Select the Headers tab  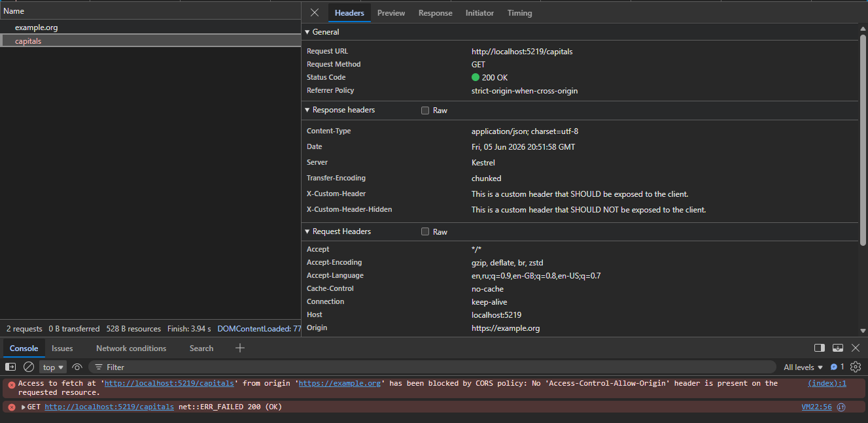click(x=349, y=12)
